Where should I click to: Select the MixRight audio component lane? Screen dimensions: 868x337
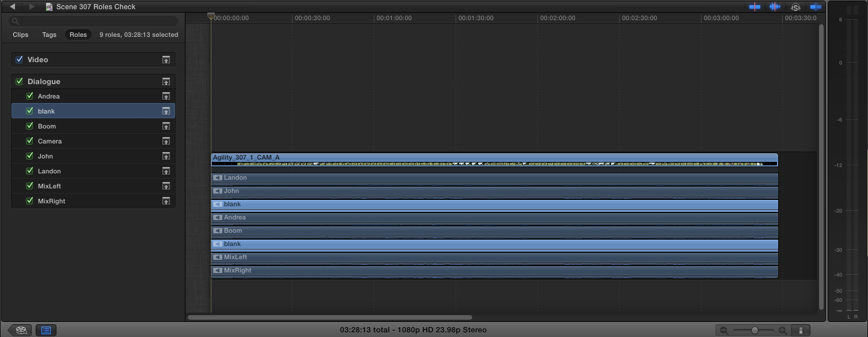495,271
